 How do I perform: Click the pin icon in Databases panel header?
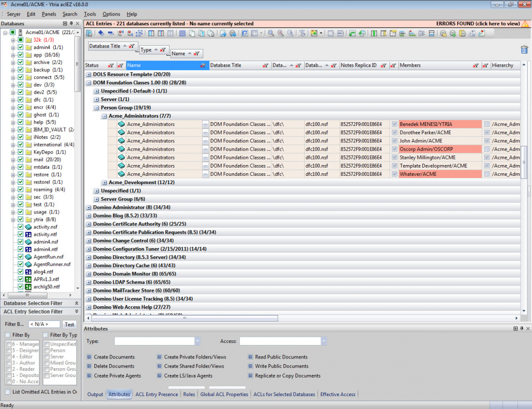pyautogui.click(x=71, y=23)
